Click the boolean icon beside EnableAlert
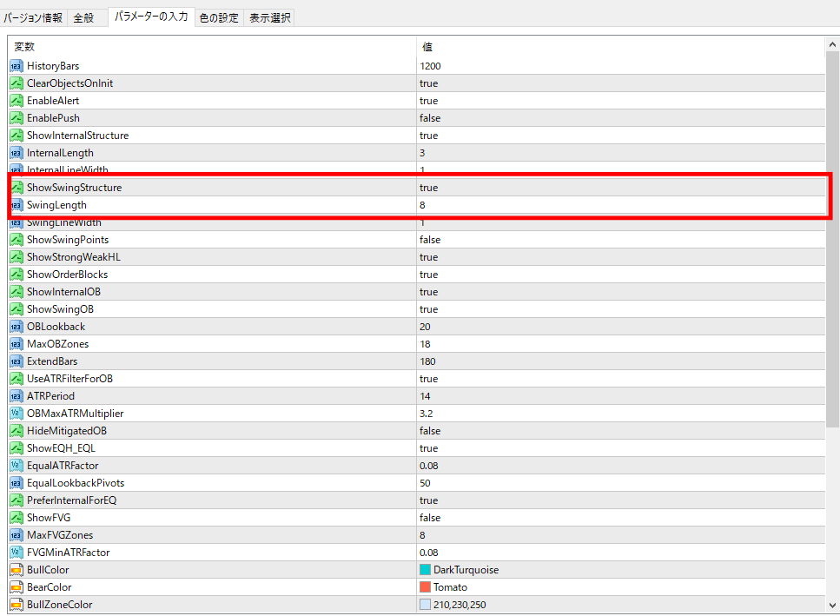 tap(17, 101)
